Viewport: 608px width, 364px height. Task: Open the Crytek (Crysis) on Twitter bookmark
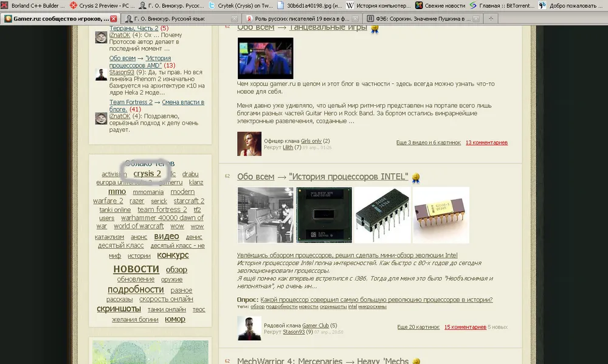(241, 5)
